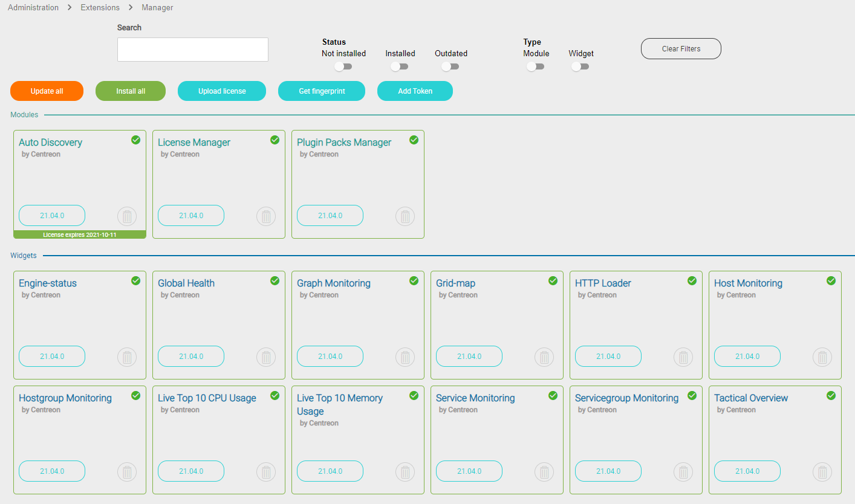
Task: Toggle the Widget type filter
Action: (580, 66)
